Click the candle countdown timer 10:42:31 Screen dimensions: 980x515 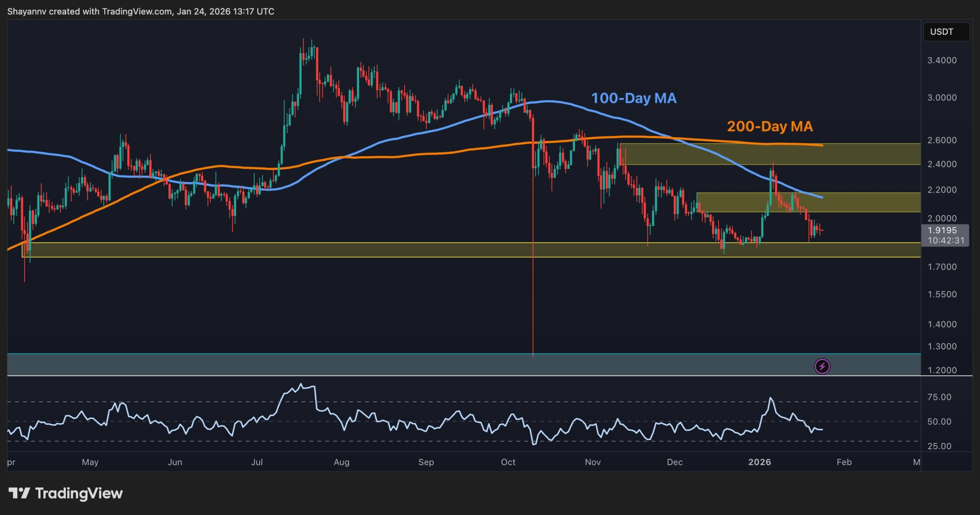pyautogui.click(x=946, y=240)
